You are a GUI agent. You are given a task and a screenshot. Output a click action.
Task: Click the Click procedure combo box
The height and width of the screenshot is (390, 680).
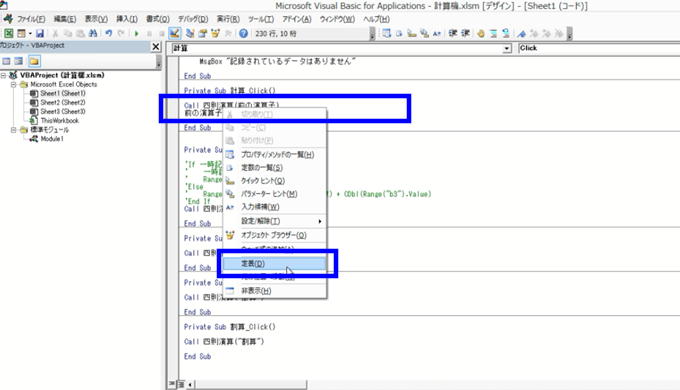point(598,48)
